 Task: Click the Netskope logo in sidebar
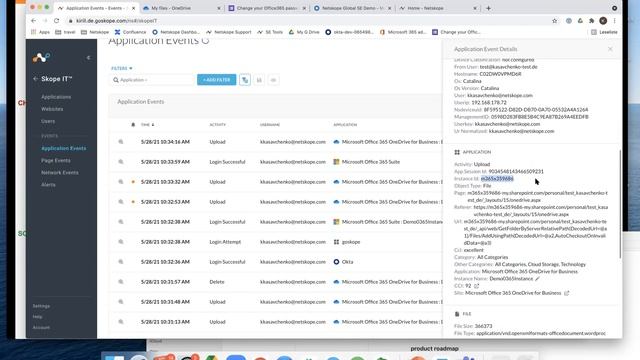pyautogui.click(x=41, y=58)
